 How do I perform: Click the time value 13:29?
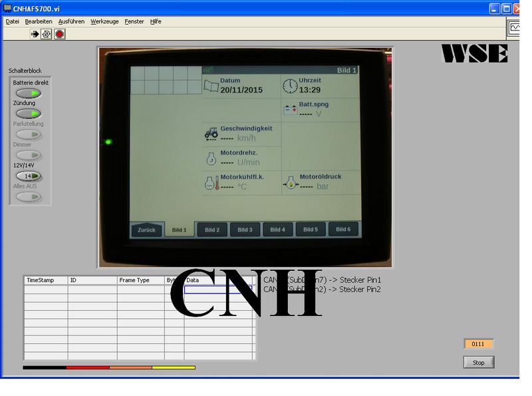point(309,90)
